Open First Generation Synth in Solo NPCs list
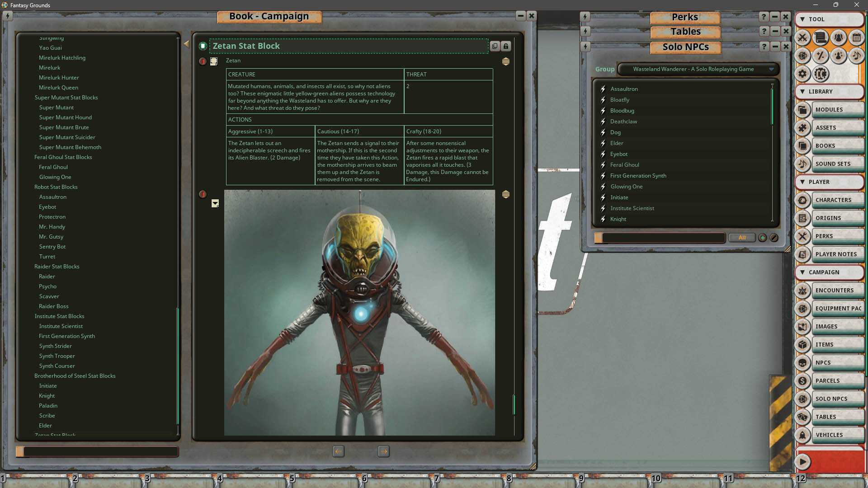The width and height of the screenshot is (868, 488). tap(638, 176)
